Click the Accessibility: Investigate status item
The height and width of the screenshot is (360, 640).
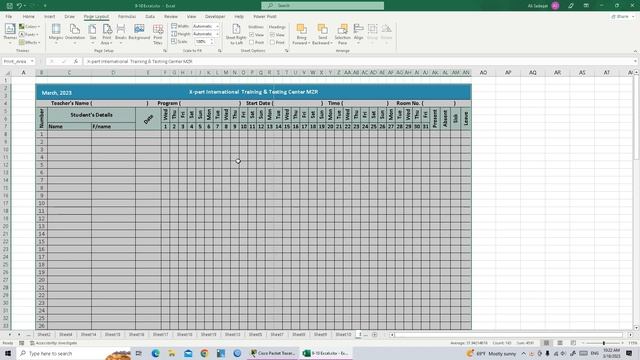click(x=53, y=343)
